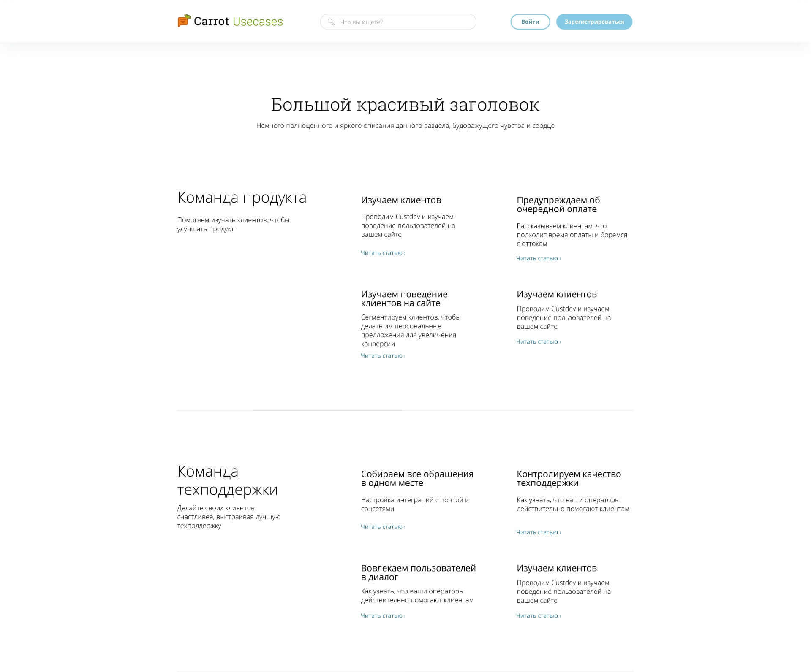Click the description "Настройка интеграций с почтой и соцсетями"

415,504
